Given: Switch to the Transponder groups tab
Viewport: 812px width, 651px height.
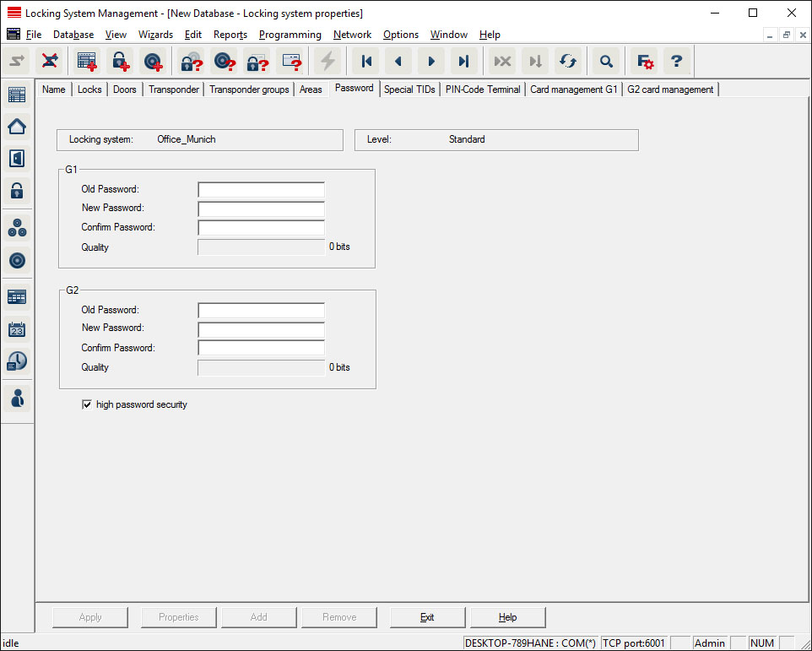Looking at the screenshot, I should click(x=249, y=90).
